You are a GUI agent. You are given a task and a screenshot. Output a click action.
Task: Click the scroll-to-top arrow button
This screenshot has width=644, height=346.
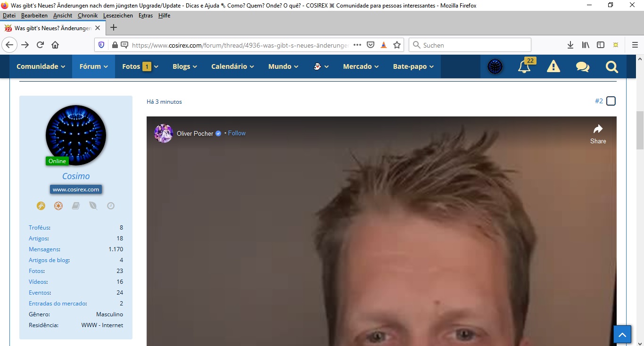click(622, 335)
